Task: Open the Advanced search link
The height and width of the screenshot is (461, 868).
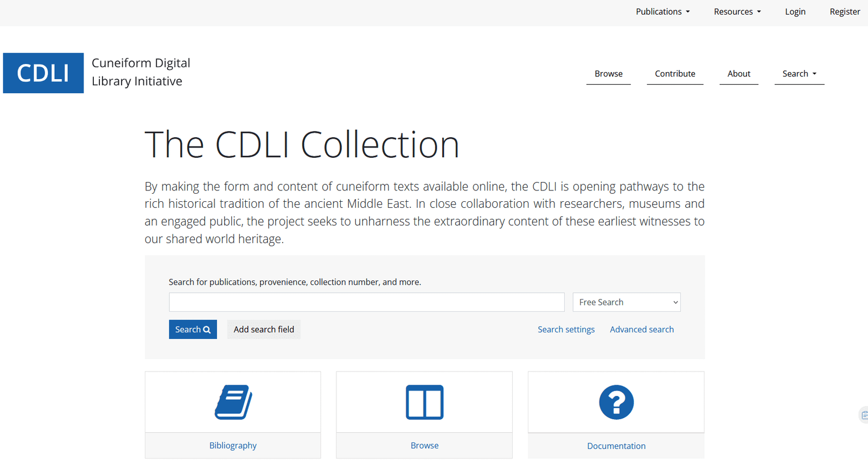Action: [642, 329]
